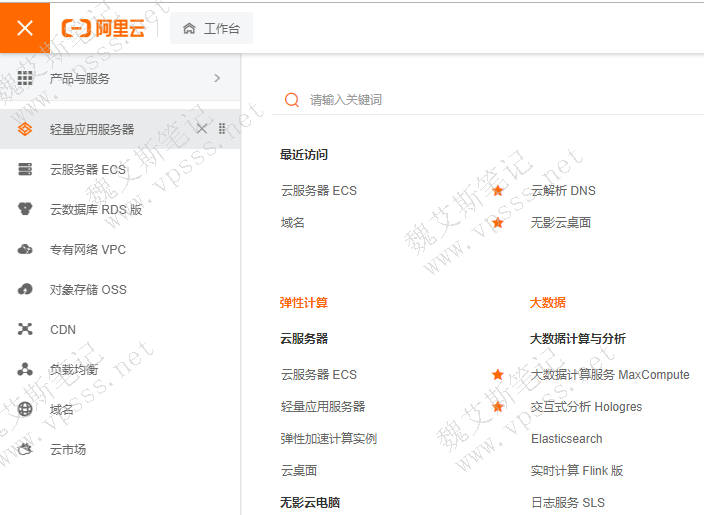This screenshot has width=704, height=515.
Task: Click the 阿里云 logo
Action: (x=103, y=28)
